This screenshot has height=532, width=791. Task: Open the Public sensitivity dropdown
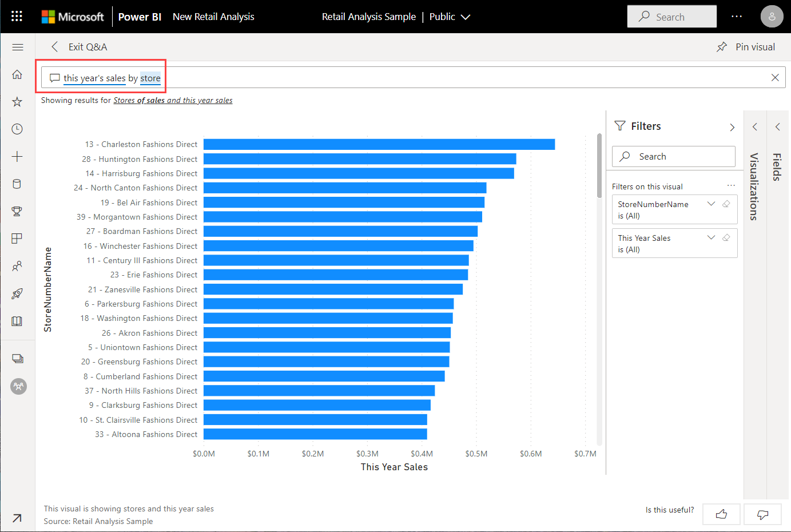point(450,17)
